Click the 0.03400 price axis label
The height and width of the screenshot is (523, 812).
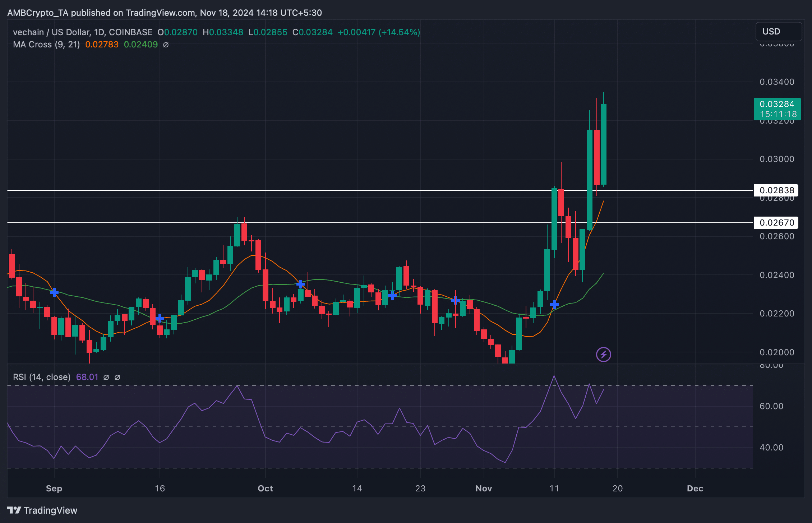777,82
